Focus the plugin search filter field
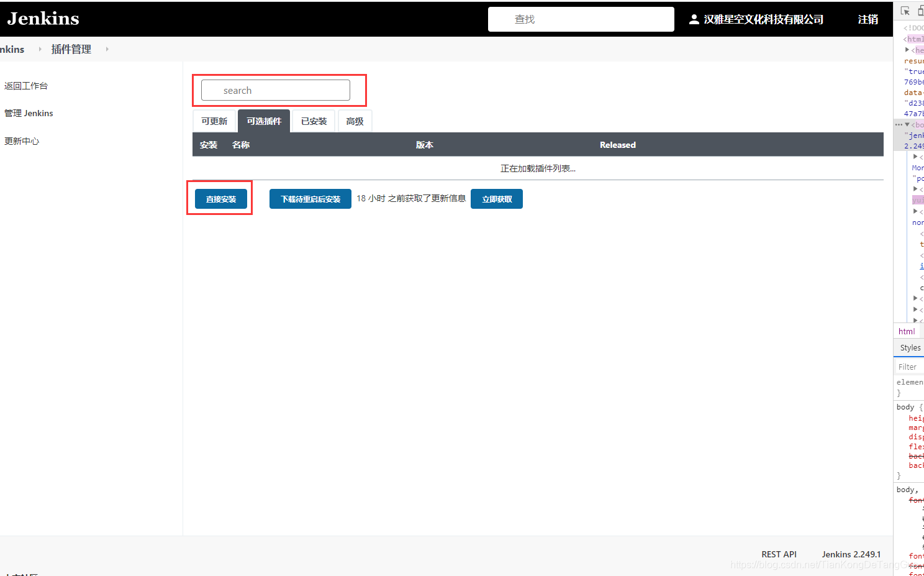 point(276,90)
